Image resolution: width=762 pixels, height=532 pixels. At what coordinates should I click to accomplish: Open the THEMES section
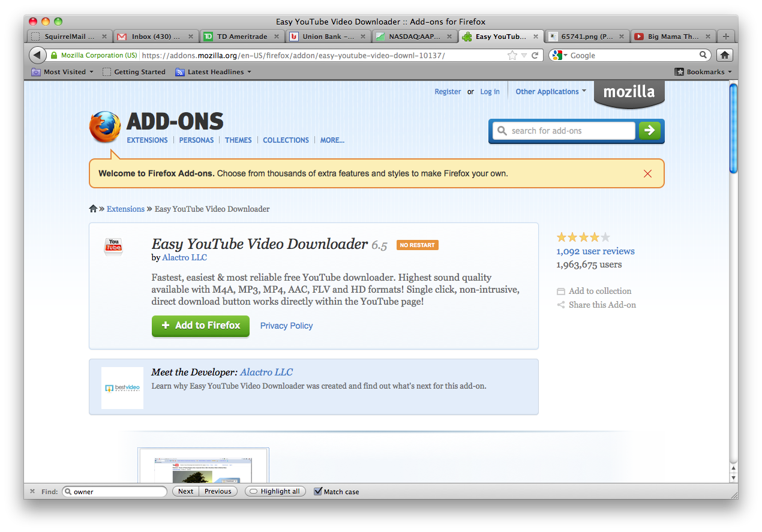tap(238, 140)
